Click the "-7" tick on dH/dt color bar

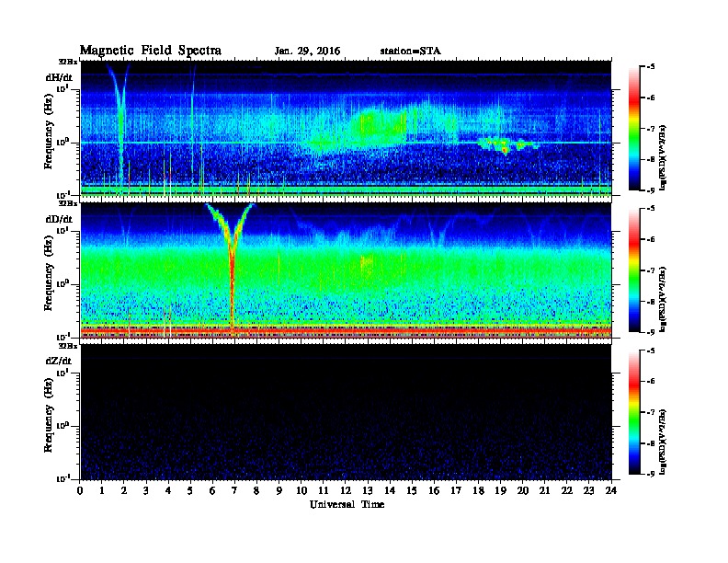click(650, 129)
